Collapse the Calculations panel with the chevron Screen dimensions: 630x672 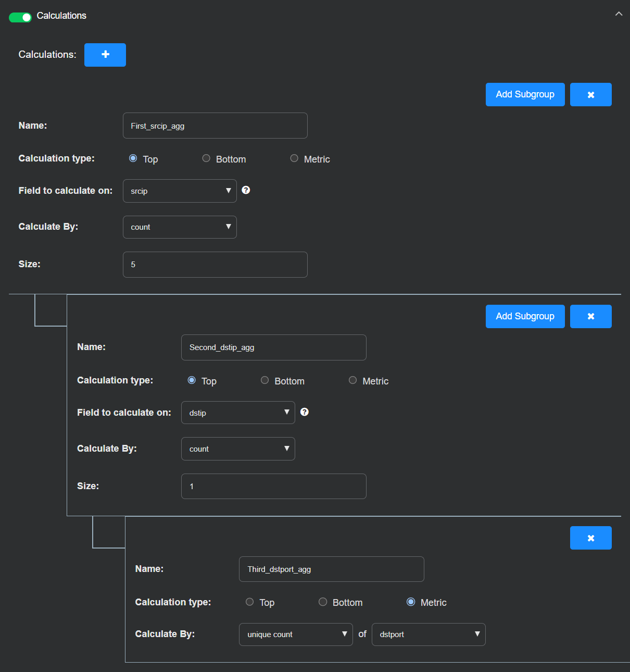point(619,14)
